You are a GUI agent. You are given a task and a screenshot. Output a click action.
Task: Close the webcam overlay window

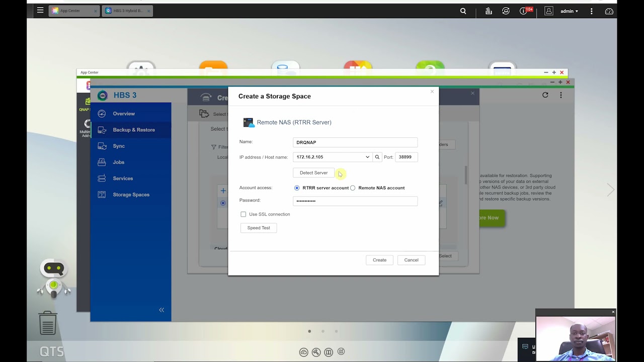pyautogui.click(x=613, y=312)
